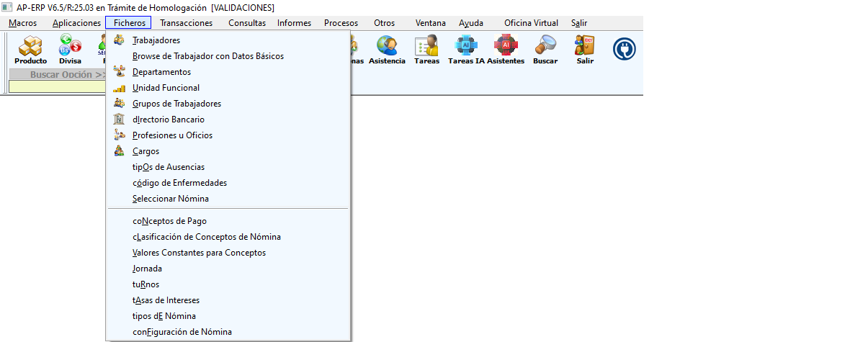Click the Unidad Funcional bar chart icon
This screenshot has width=868, height=342.
[120, 87]
